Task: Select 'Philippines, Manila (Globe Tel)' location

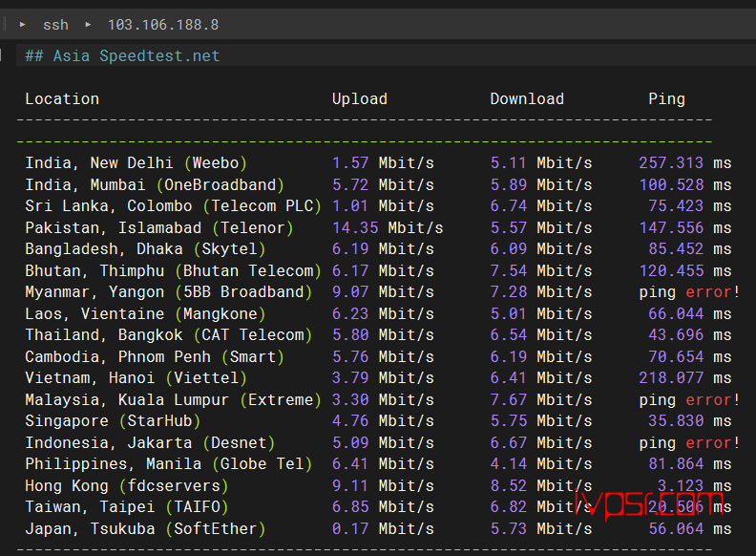Action: (x=169, y=464)
